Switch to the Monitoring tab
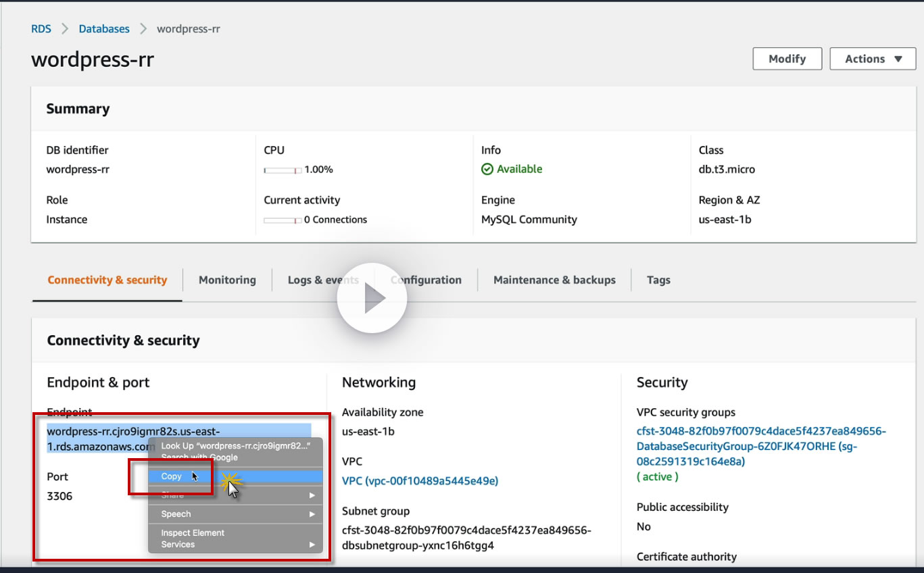The height and width of the screenshot is (573, 924). coord(227,280)
